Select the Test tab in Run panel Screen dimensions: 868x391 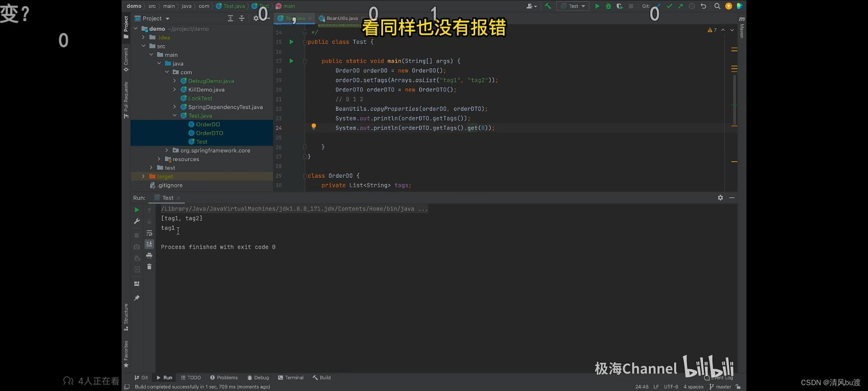[167, 198]
